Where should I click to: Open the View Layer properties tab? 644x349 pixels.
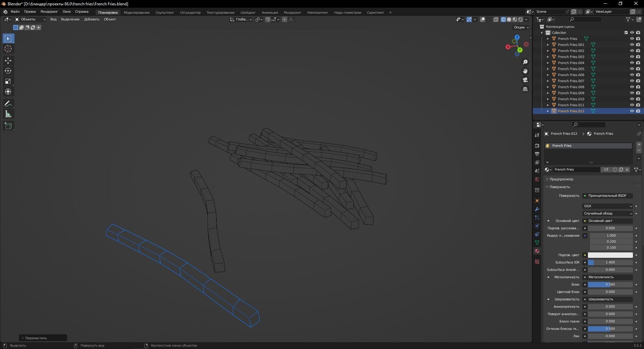537,162
